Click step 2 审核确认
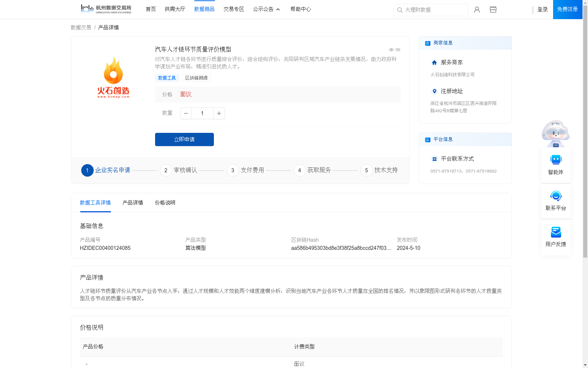 [x=179, y=170]
